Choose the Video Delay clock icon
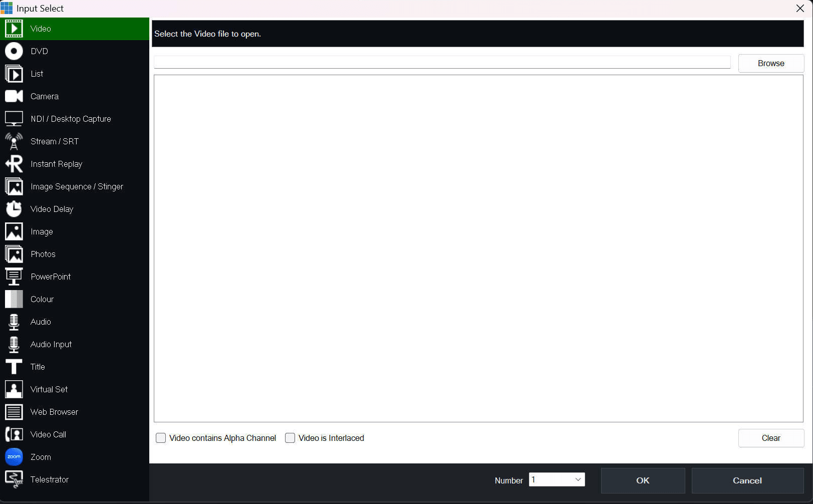 [x=14, y=209]
